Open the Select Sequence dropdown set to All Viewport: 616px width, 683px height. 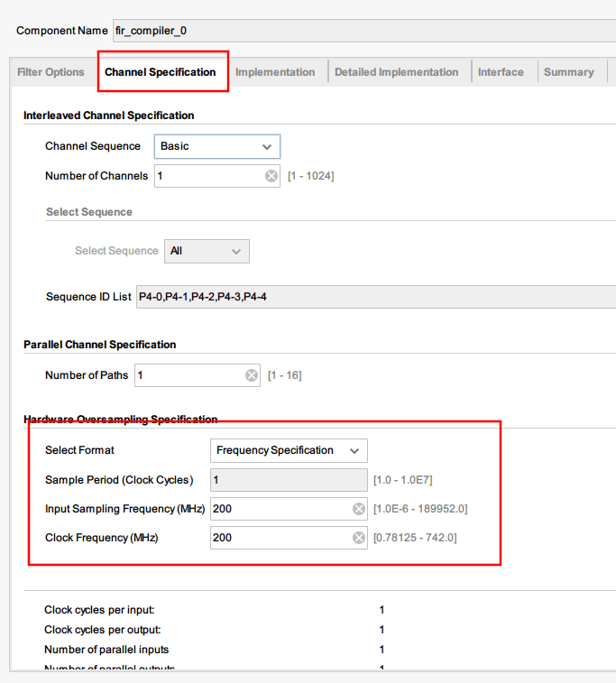pyautogui.click(x=207, y=252)
